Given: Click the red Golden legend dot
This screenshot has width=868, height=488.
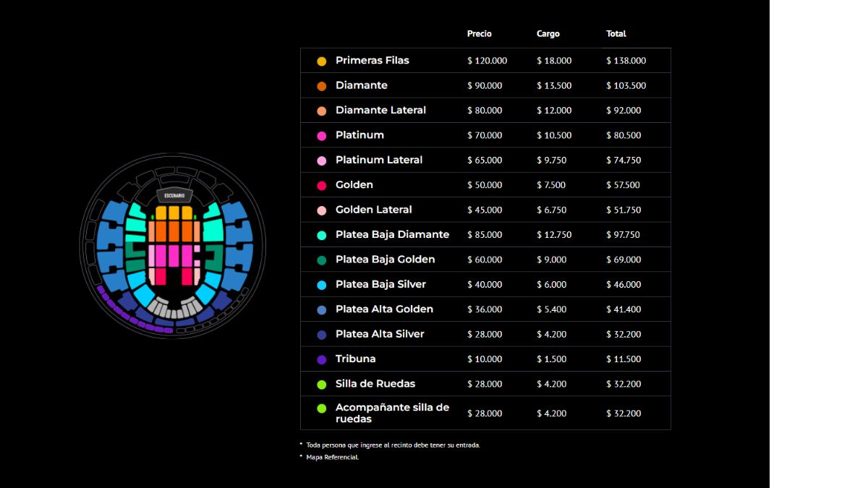Looking at the screenshot, I should point(322,186).
